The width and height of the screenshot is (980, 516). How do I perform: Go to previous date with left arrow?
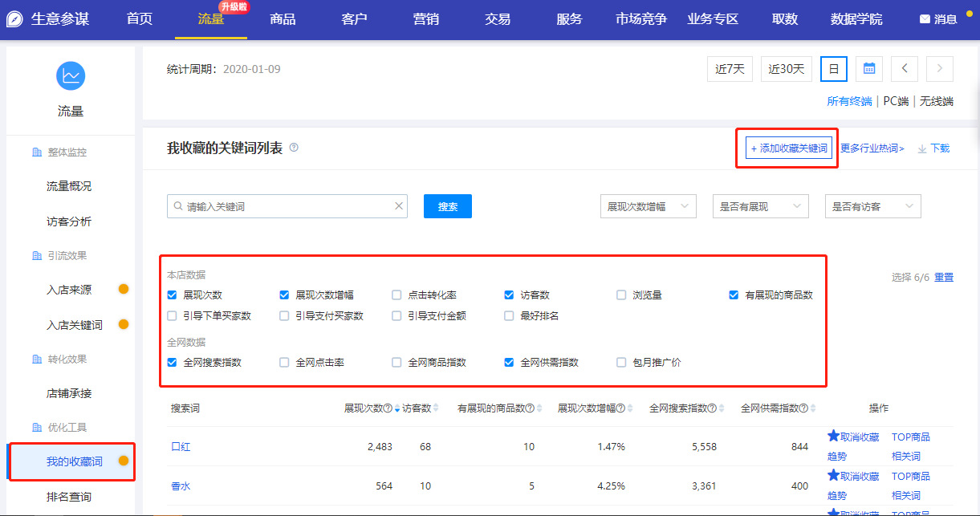(x=905, y=69)
